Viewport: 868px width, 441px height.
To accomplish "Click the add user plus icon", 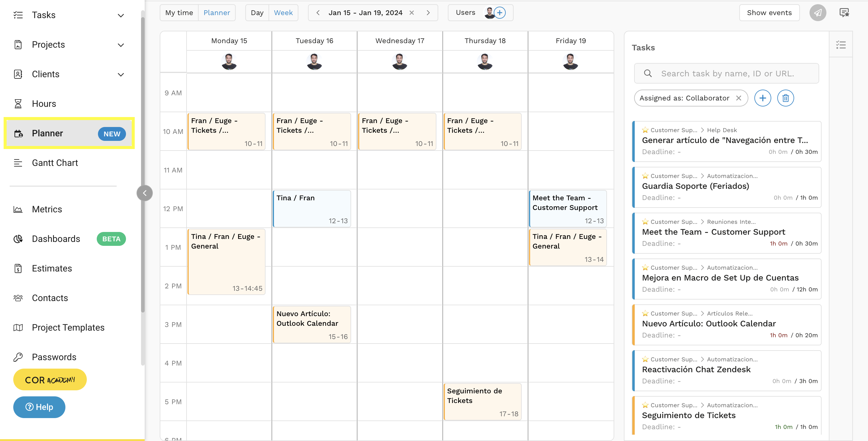I will 500,13.
